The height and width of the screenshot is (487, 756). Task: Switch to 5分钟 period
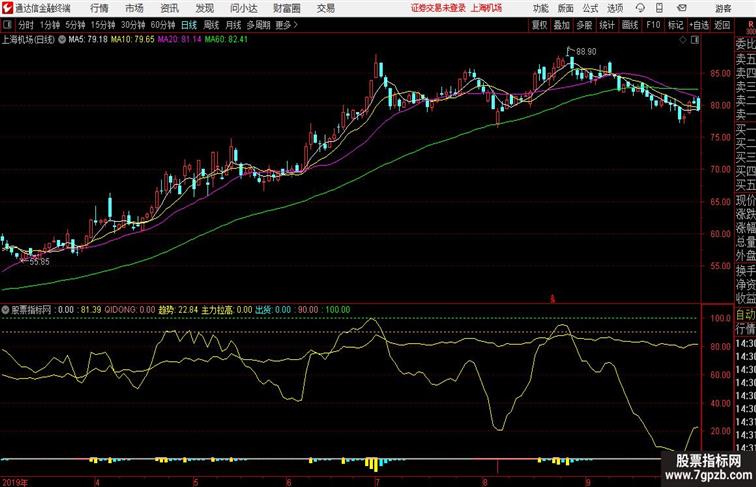(75, 25)
